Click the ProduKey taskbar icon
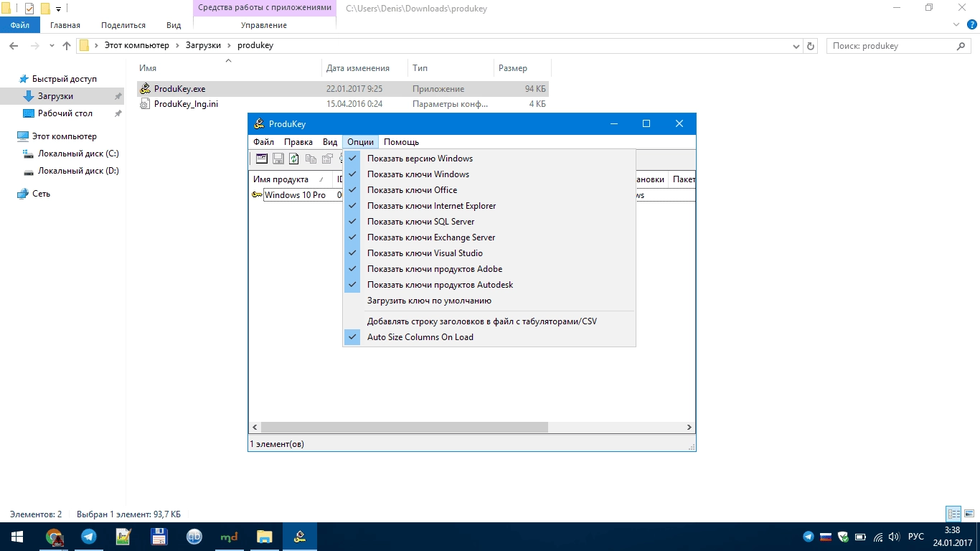980x551 pixels. pyautogui.click(x=300, y=537)
